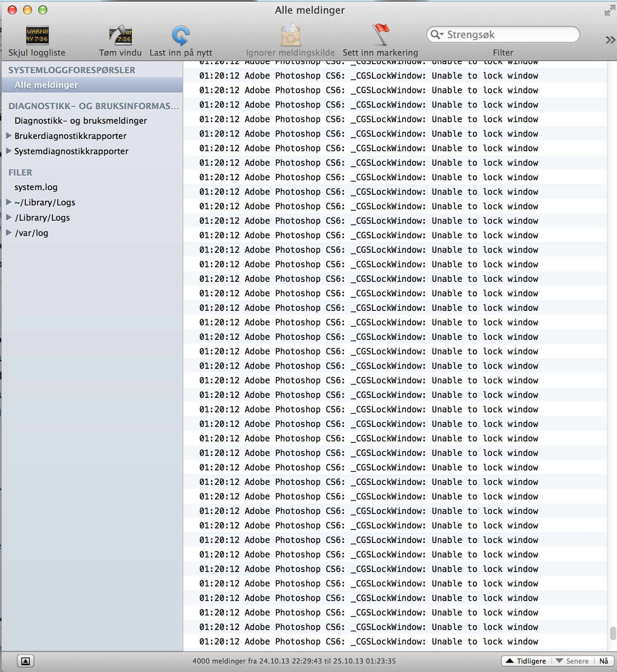Click the green zoom window button

pos(43,10)
